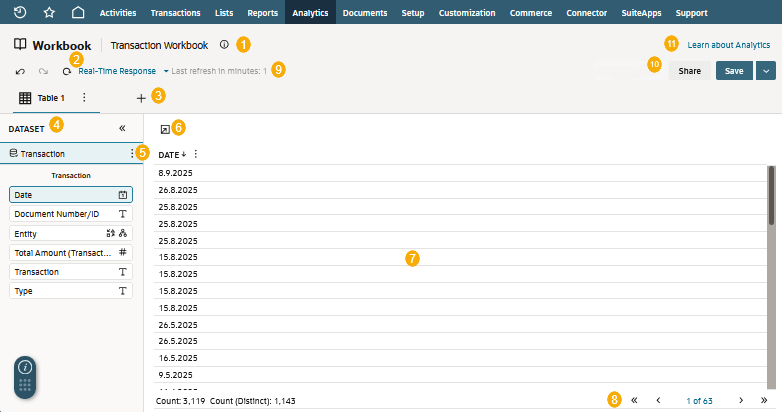The image size is (782, 412).
Task: Click the 26.8.2025 date cell
Action: [x=178, y=190]
